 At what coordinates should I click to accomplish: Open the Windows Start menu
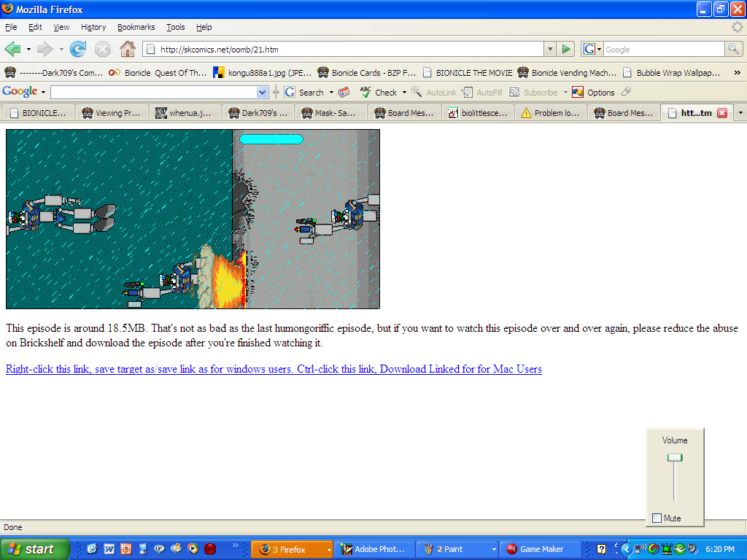pos(34,549)
